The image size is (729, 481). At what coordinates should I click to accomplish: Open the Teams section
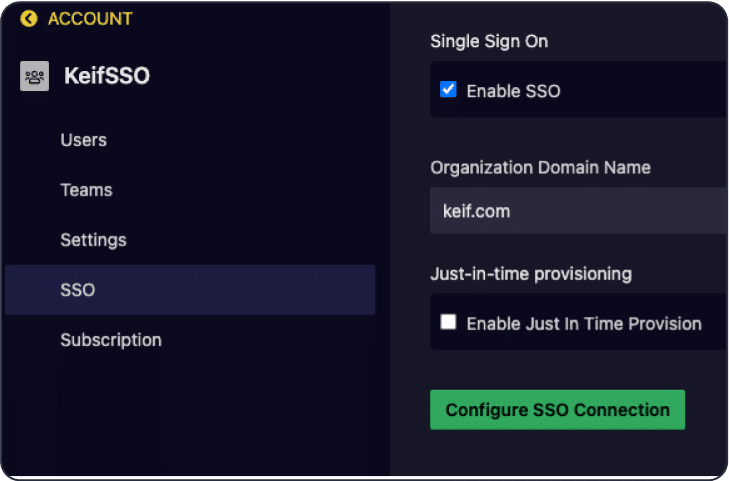tap(86, 190)
